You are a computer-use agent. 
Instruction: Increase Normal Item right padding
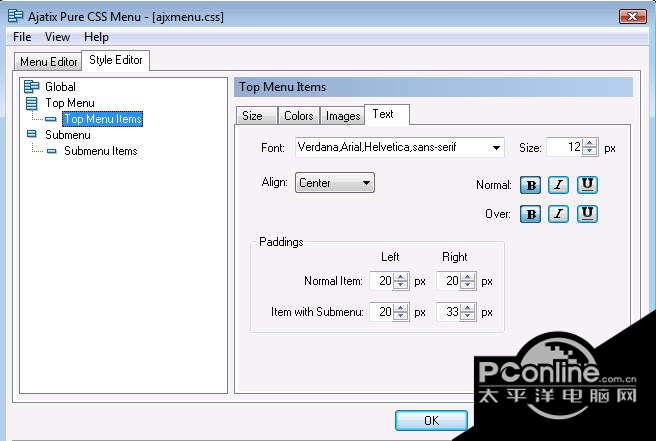(468, 277)
